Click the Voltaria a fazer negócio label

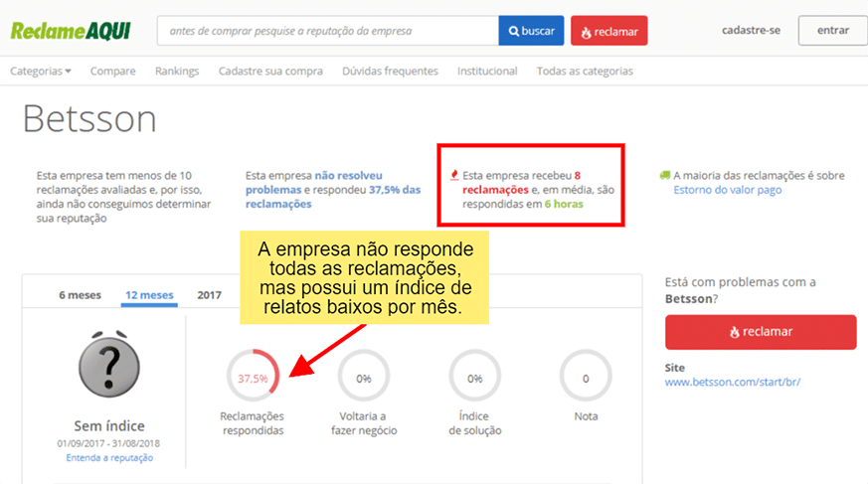point(364,423)
